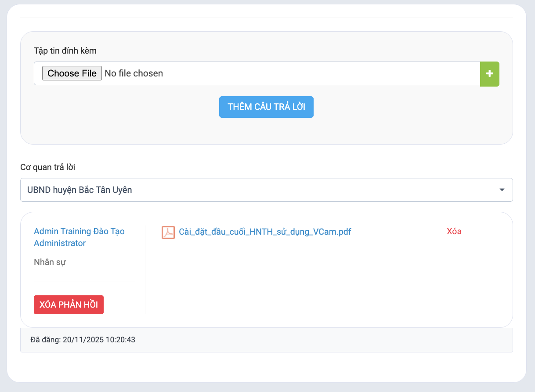Click the 'Tập tin đính kèm' label
This screenshot has width=535, height=392.
click(65, 51)
